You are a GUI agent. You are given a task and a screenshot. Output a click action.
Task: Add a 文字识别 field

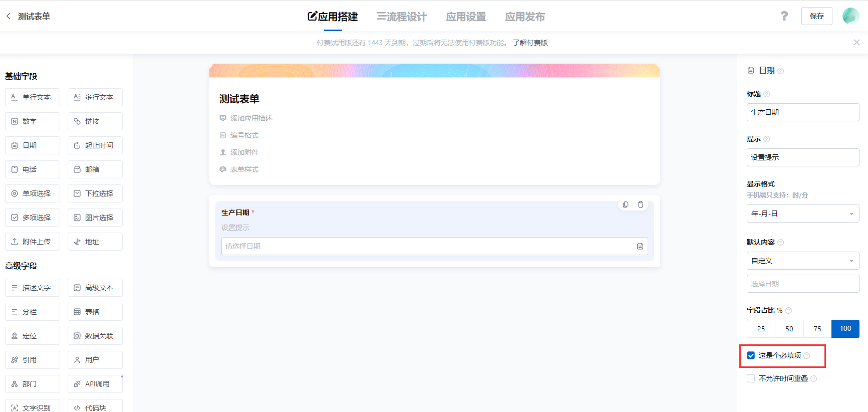(x=33, y=406)
